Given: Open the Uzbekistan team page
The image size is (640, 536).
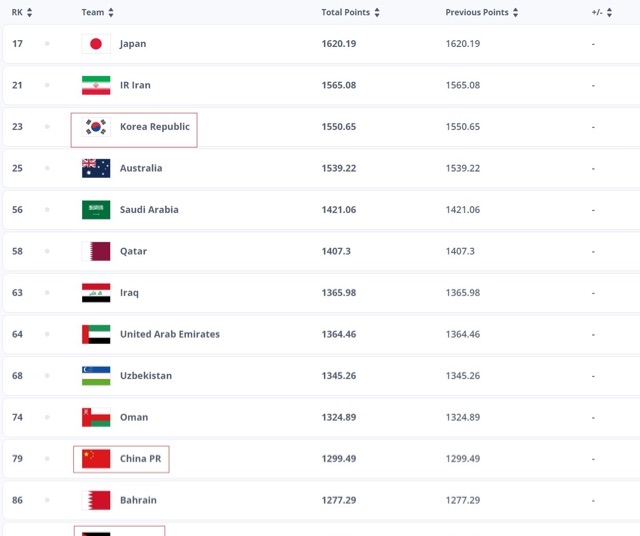Looking at the screenshot, I should [146, 376].
